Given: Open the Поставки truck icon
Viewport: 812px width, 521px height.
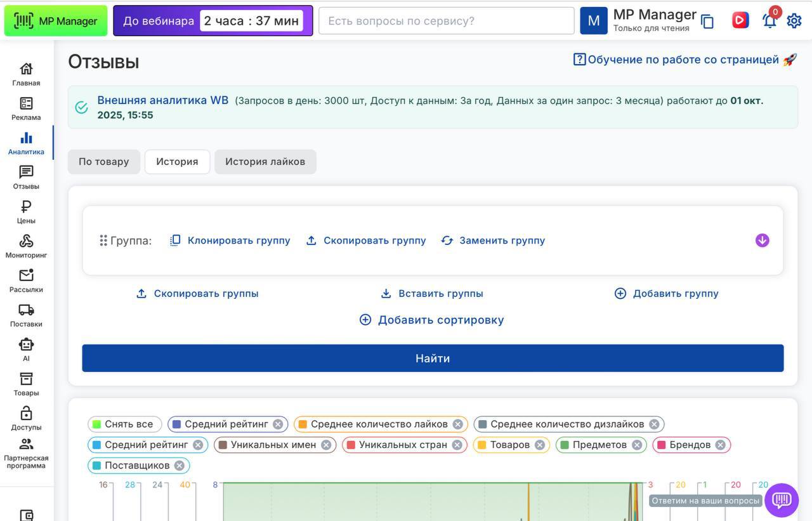Looking at the screenshot, I should (26, 315).
